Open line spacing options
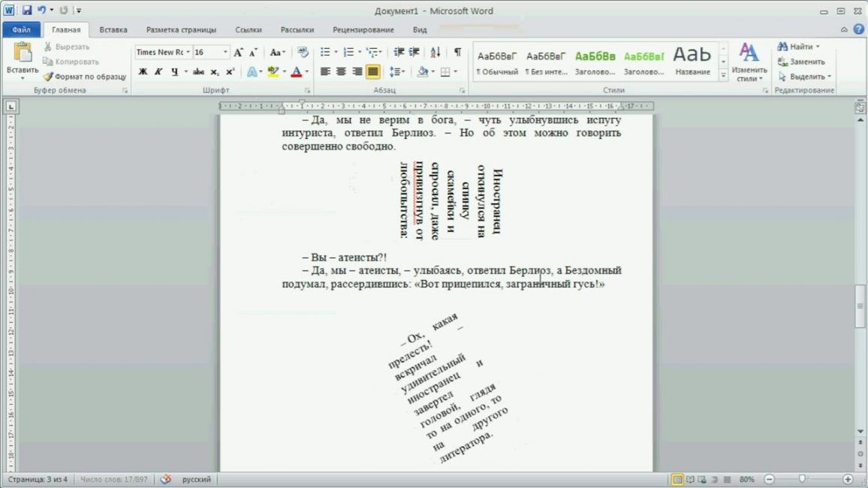The image size is (868, 488). pyautogui.click(x=397, y=71)
